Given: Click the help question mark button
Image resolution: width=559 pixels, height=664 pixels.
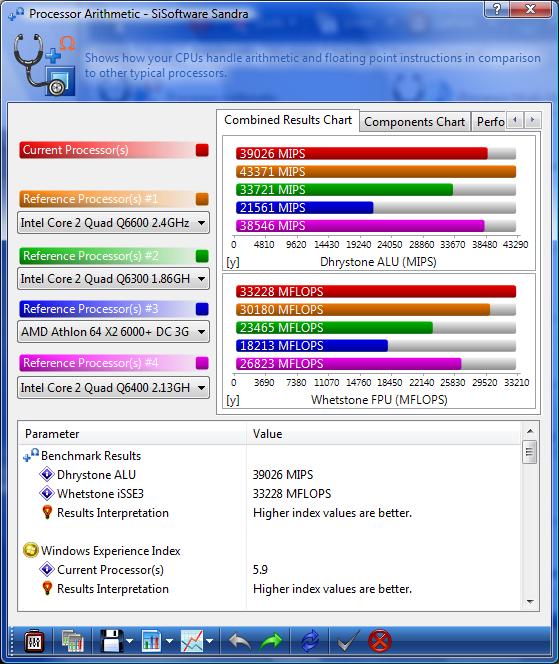Looking at the screenshot, I should 497,9.
